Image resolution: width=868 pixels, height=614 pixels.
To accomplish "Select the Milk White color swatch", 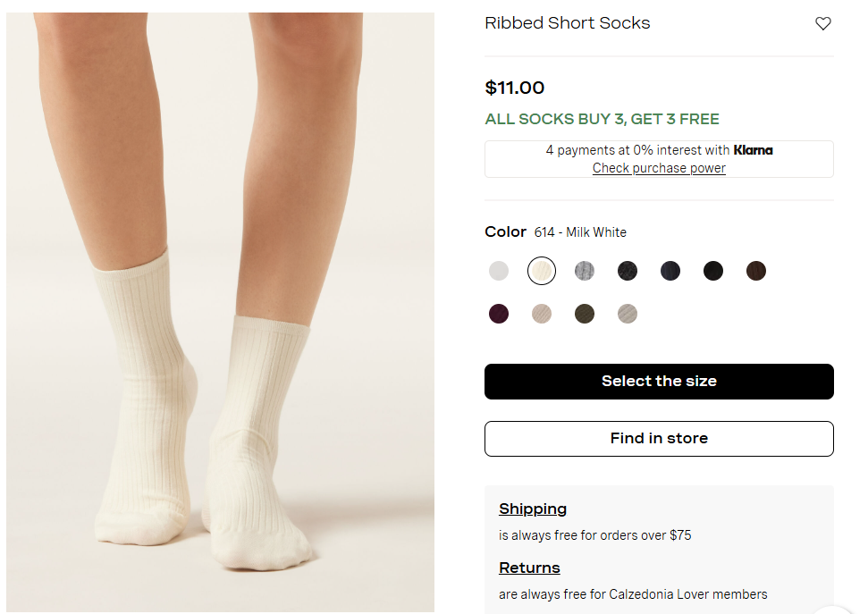I will point(542,271).
